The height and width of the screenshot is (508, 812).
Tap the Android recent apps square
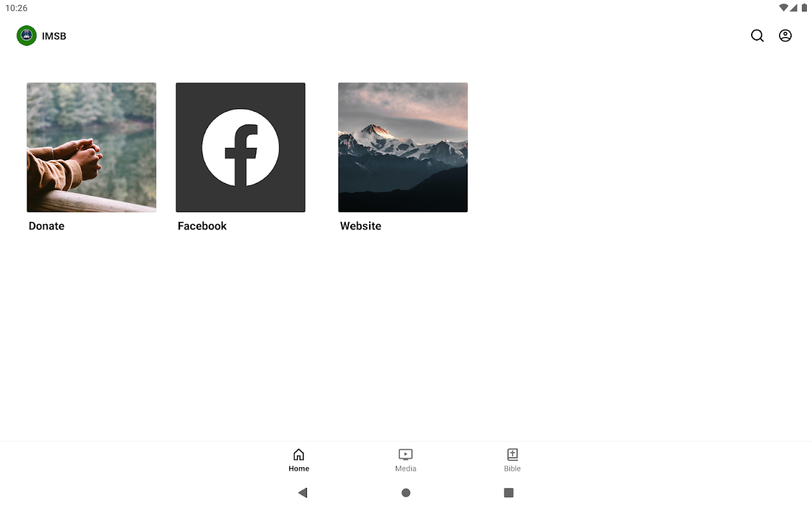pos(509,493)
